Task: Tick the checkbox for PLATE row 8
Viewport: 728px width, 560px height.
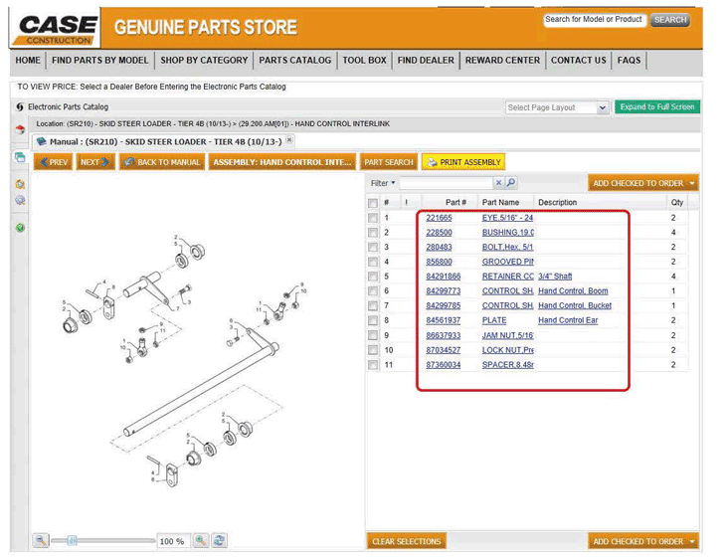Action: (x=373, y=320)
